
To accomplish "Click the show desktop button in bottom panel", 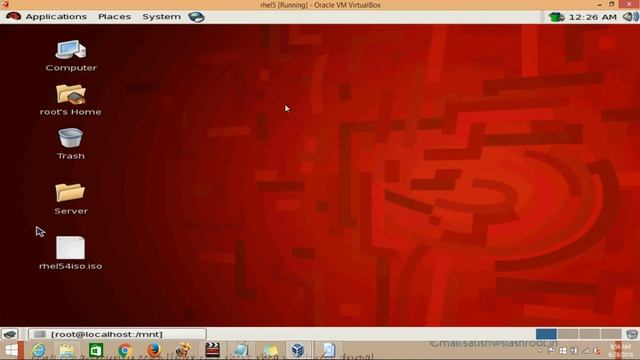I will [9, 334].
